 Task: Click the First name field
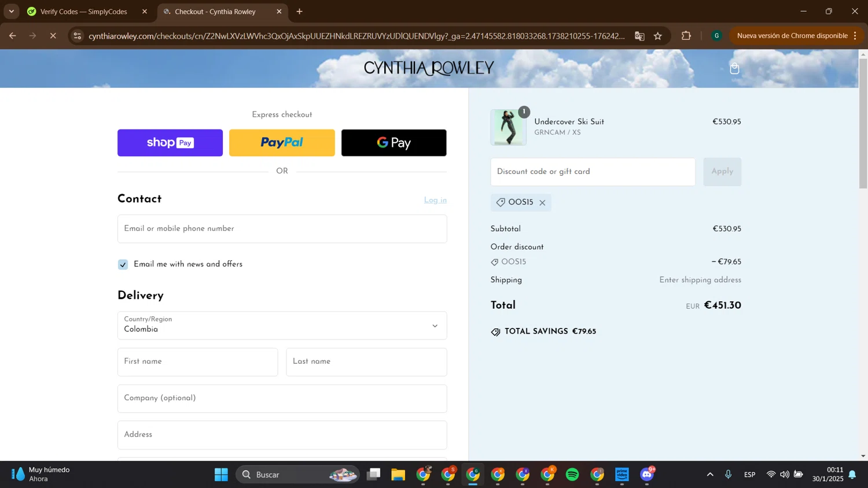click(x=197, y=362)
